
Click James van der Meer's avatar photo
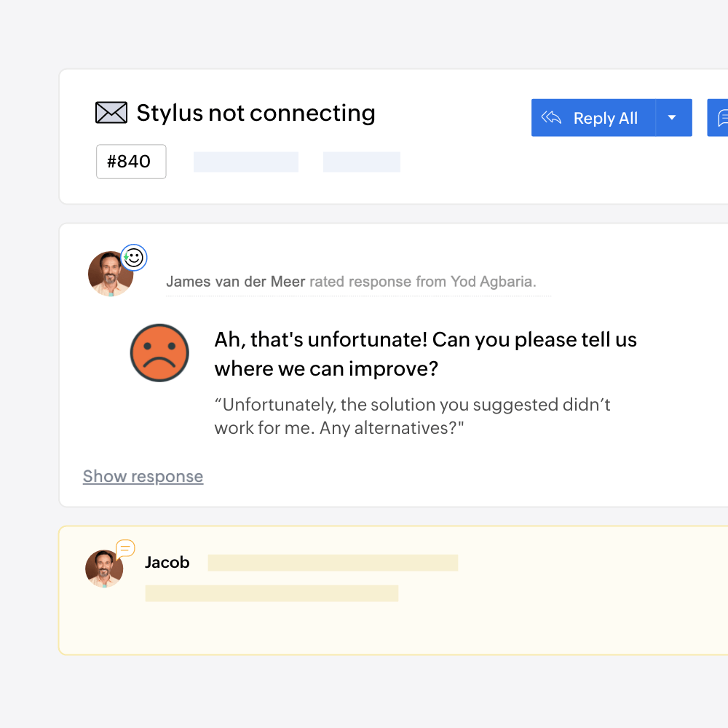click(x=111, y=274)
